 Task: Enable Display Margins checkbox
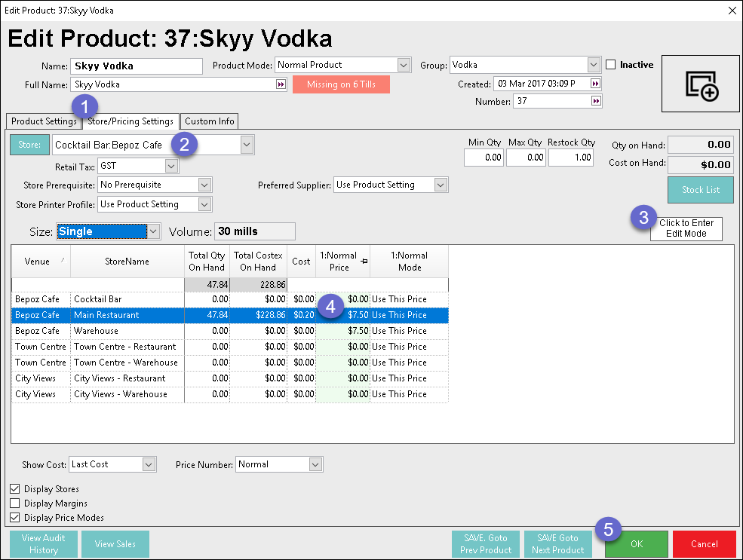click(x=15, y=503)
